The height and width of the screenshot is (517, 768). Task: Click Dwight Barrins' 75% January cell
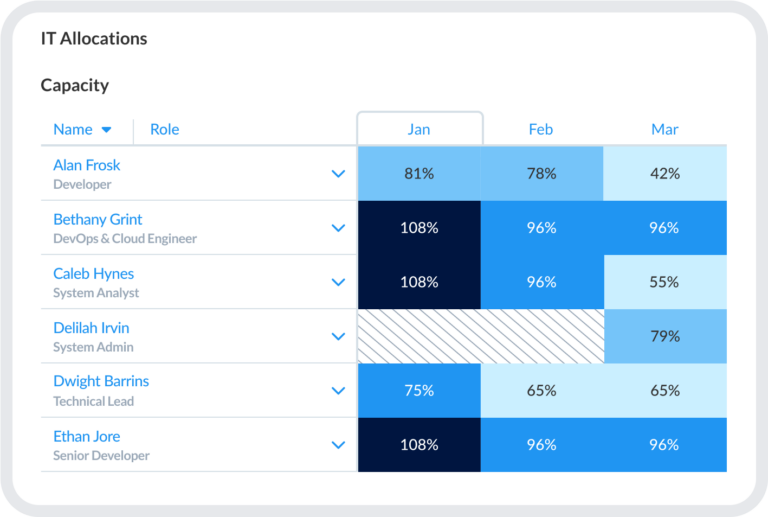[419, 391]
